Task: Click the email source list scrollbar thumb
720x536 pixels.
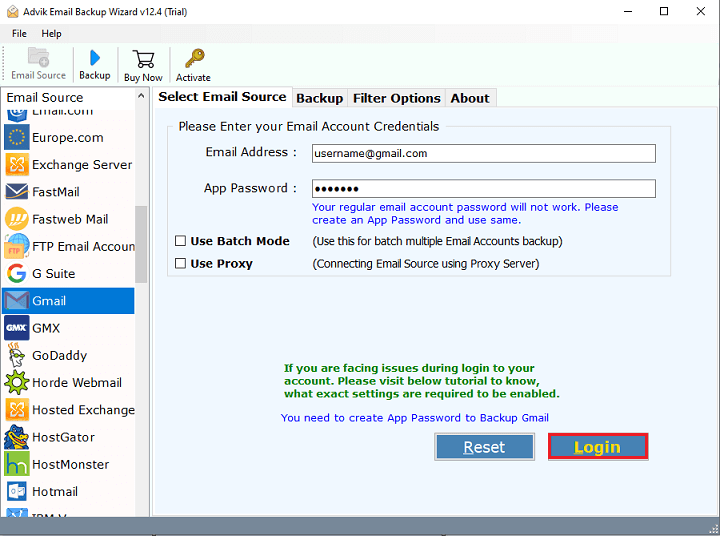Action: pos(141,244)
